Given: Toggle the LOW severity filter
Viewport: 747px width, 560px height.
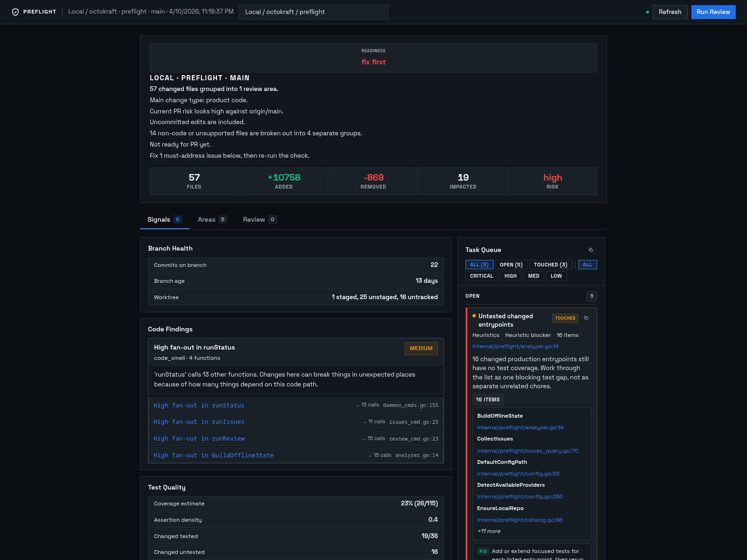Looking at the screenshot, I should [556, 276].
